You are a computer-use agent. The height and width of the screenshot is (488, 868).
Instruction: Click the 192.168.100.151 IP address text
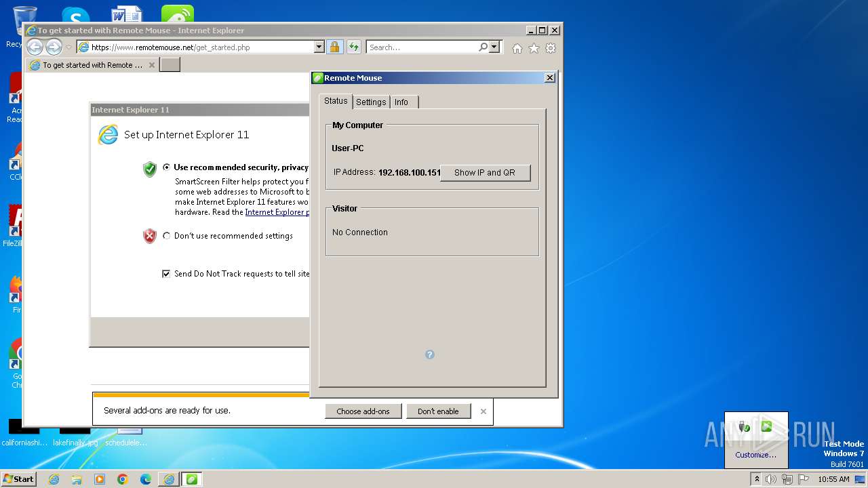(x=410, y=172)
